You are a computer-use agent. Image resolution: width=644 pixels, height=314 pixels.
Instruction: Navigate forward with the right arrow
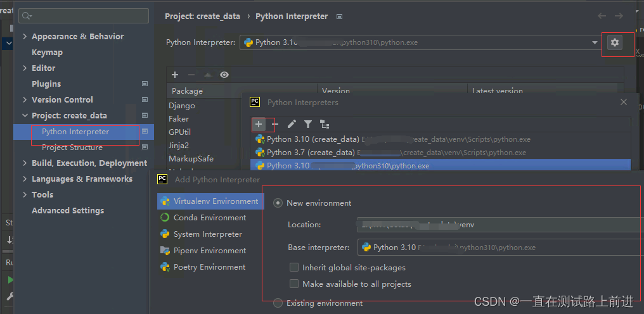(x=619, y=16)
